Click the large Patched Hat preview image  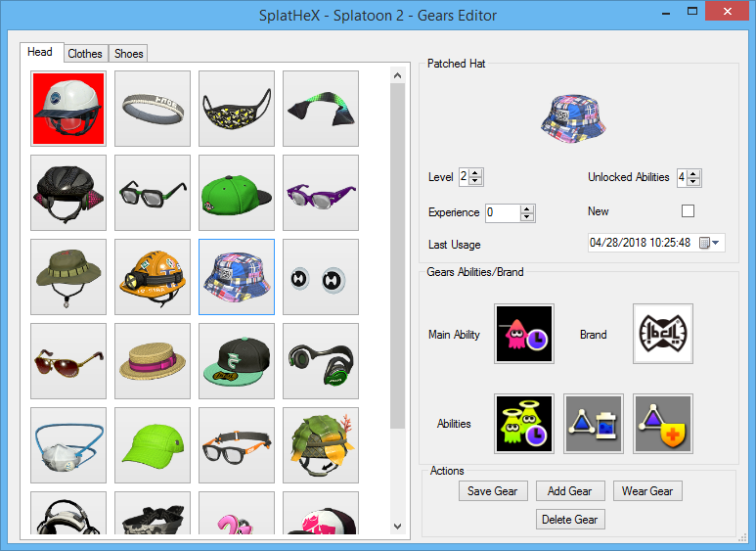(x=573, y=119)
